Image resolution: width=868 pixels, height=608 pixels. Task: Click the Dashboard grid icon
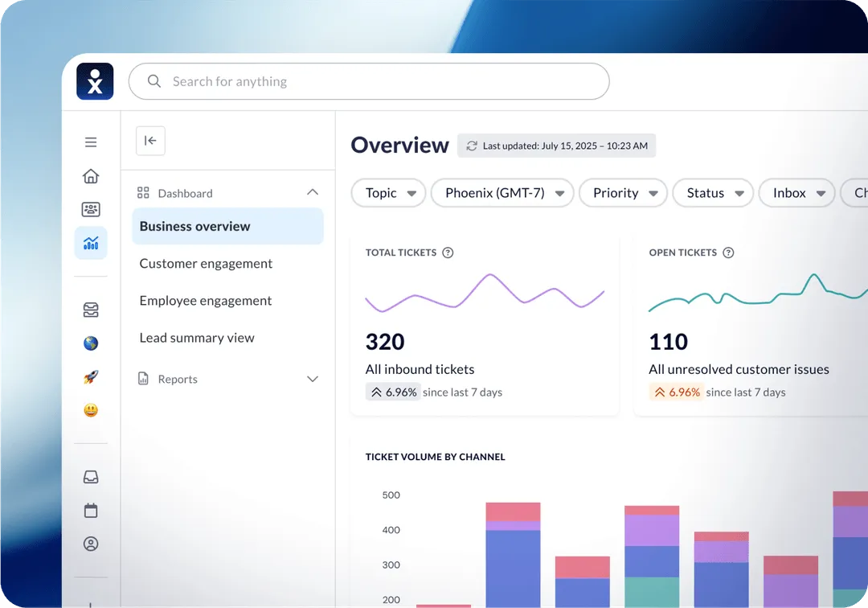click(x=143, y=193)
